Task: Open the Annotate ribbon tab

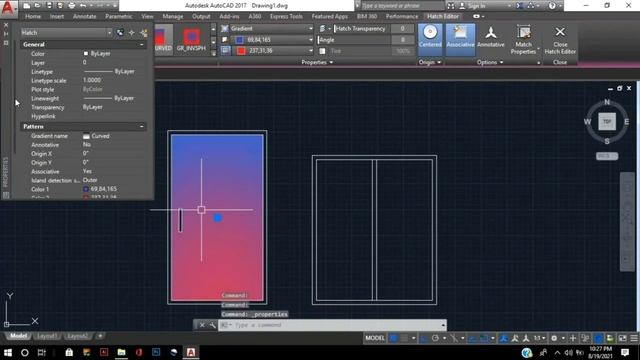Action: pyautogui.click(x=84, y=16)
